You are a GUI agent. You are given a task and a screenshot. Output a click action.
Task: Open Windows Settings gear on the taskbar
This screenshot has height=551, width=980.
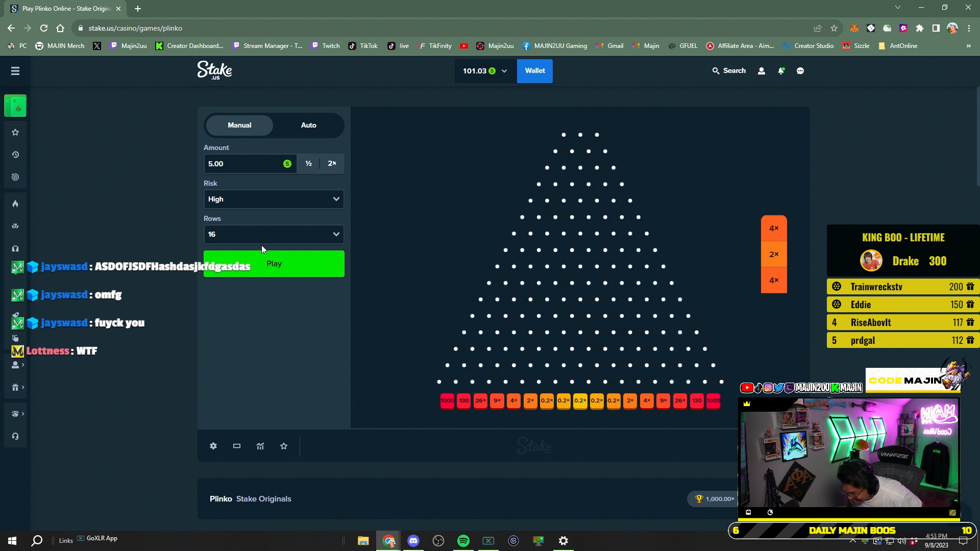[563, 541]
